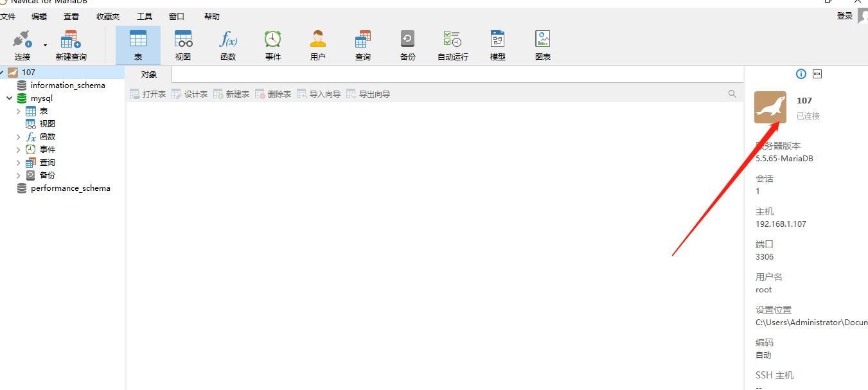Click the 函数 (Functions) toolbar icon
The height and width of the screenshot is (390, 868).
[227, 44]
